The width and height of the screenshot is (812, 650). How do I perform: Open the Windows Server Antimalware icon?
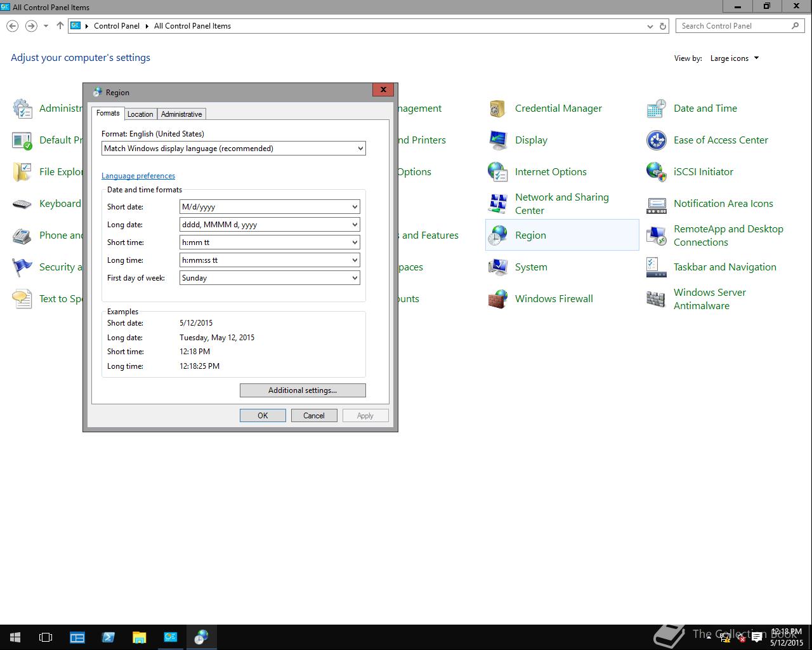(x=656, y=299)
